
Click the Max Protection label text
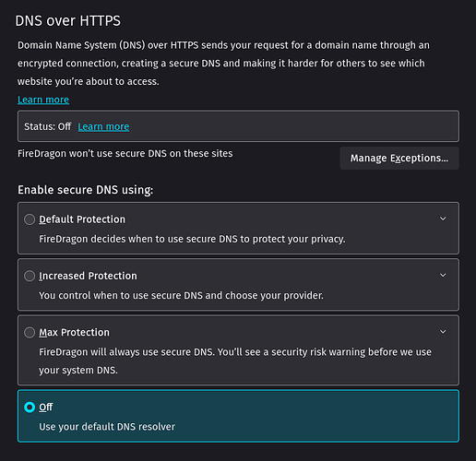click(74, 333)
